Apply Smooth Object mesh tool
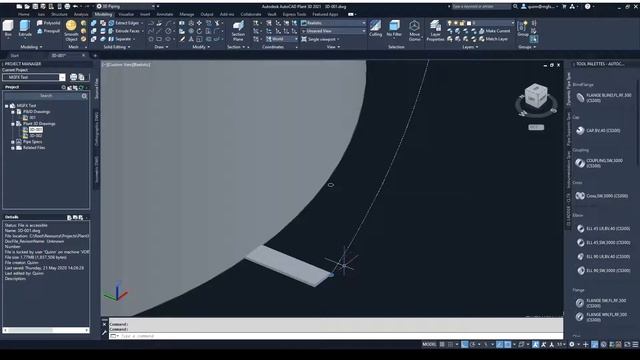 pyautogui.click(x=71, y=31)
